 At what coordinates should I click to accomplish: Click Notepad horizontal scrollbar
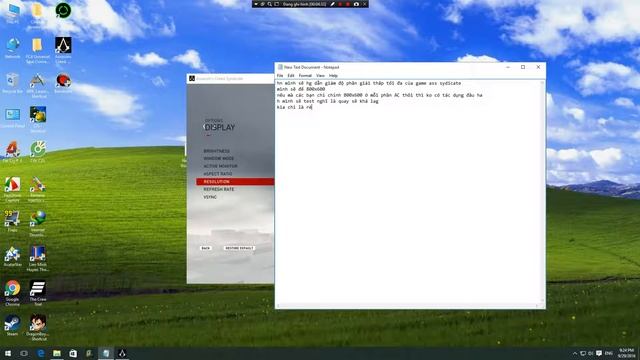[408, 306]
